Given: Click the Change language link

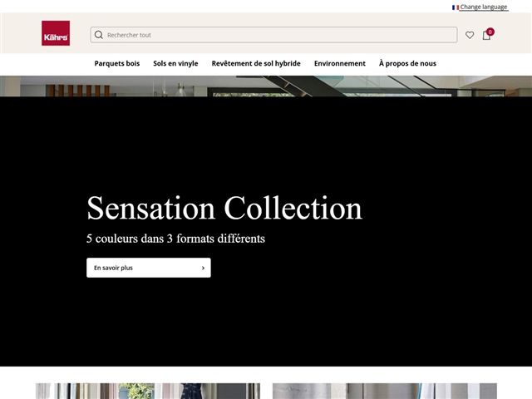Looking at the screenshot, I should click(x=484, y=7).
